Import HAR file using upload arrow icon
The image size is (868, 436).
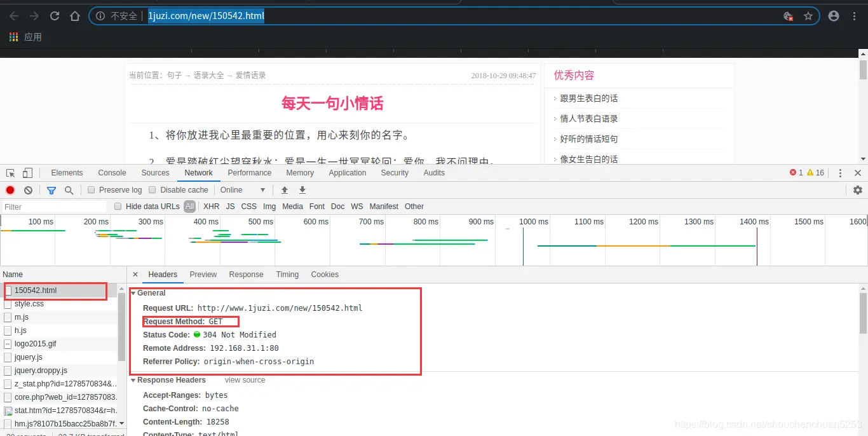[284, 189]
